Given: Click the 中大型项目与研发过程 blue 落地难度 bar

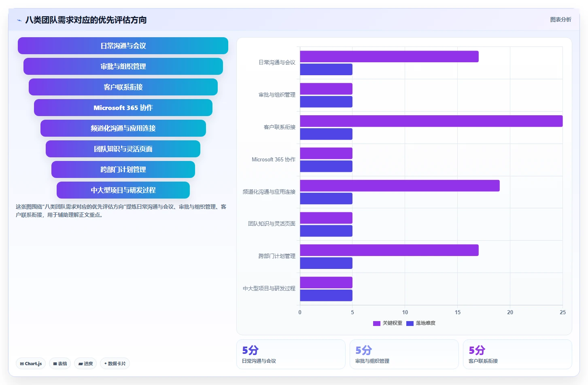Looking at the screenshot, I should 326,296.
